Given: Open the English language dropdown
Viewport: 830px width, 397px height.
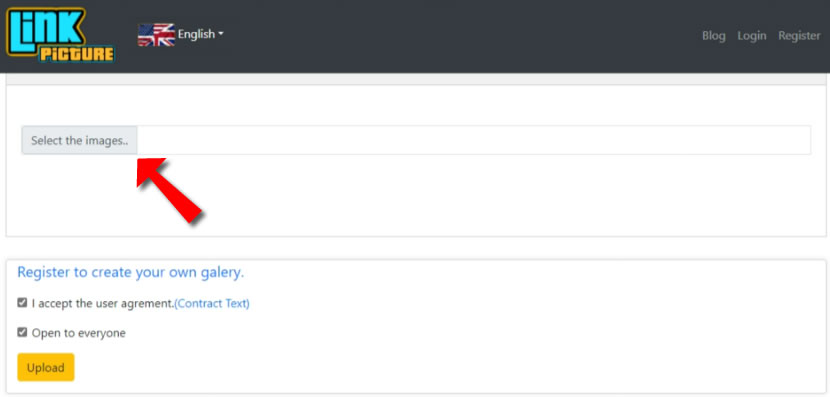Looking at the screenshot, I should (x=201, y=34).
